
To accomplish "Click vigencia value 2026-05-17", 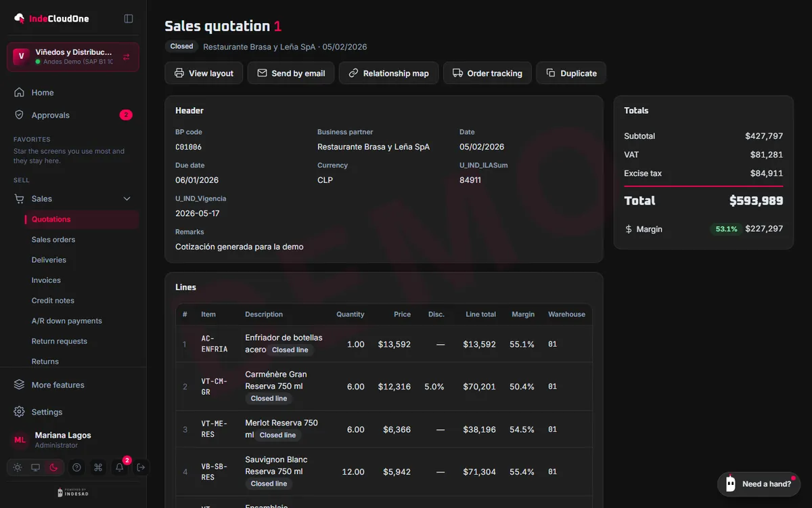I will click(x=198, y=213).
